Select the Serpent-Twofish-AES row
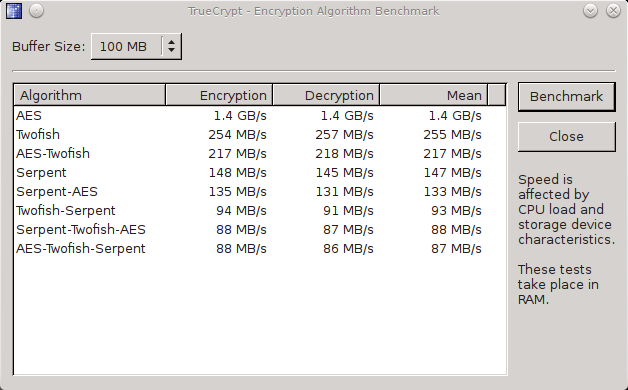The image size is (628, 390). tap(260, 230)
